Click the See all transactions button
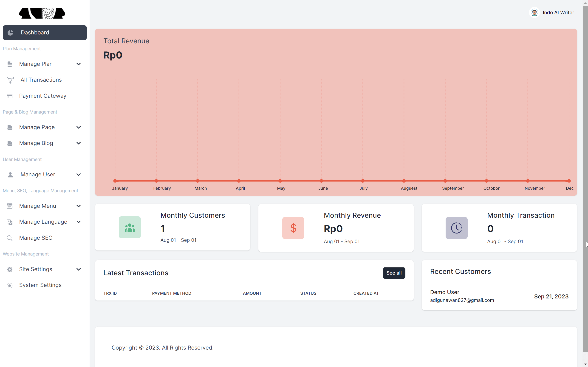The width and height of the screenshot is (588, 367). coord(394,273)
